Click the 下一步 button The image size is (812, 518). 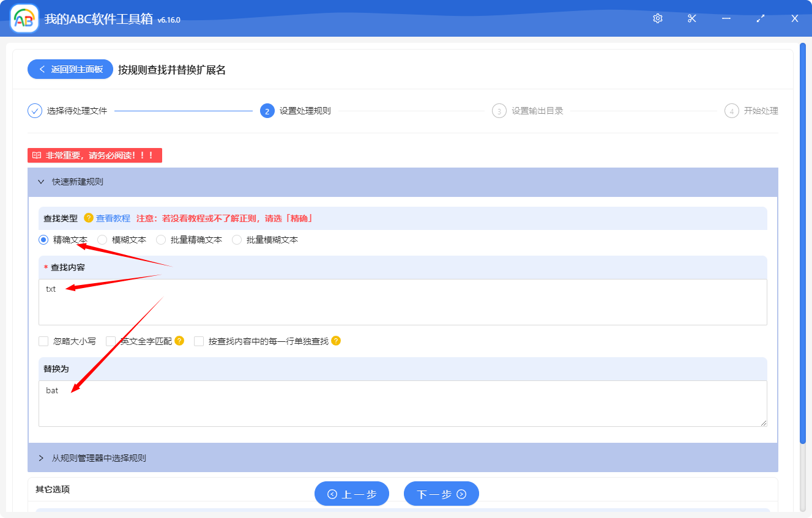coord(441,494)
